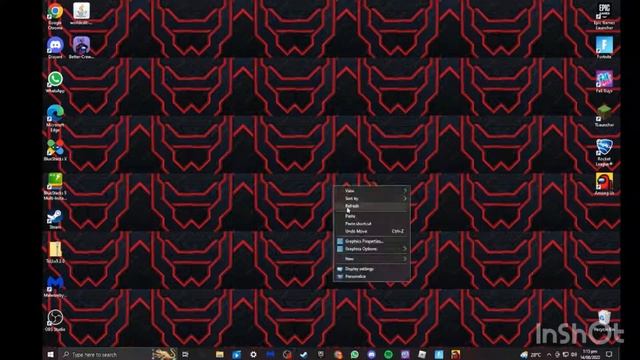640x360 pixels.
Task: Click the blue checkmark taskbar icon
Action: (x=304, y=354)
